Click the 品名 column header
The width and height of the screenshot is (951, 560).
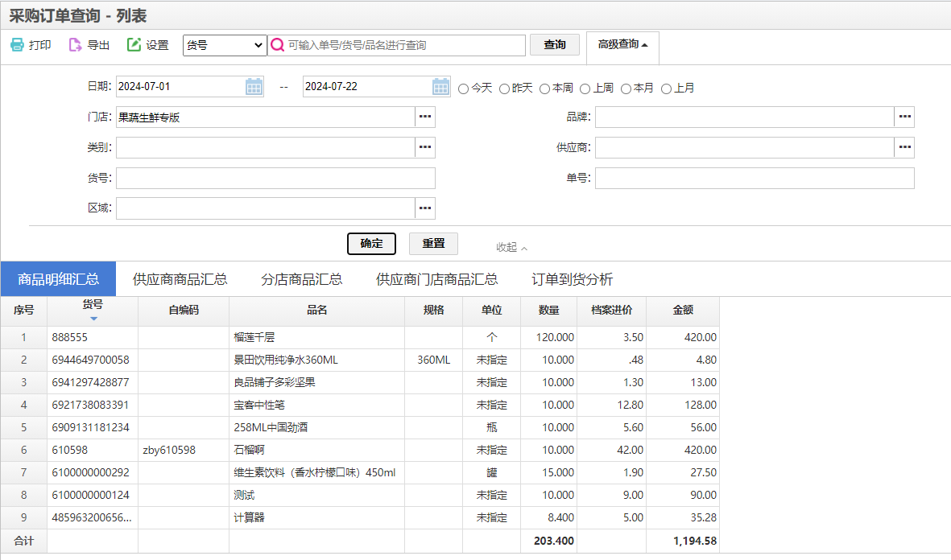pyautogui.click(x=316, y=311)
